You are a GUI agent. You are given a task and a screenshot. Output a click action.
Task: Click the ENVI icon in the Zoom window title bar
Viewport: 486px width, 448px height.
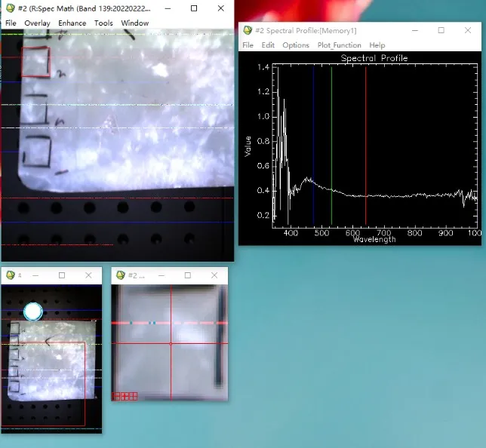pyautogui.click(x=120, y=275)
